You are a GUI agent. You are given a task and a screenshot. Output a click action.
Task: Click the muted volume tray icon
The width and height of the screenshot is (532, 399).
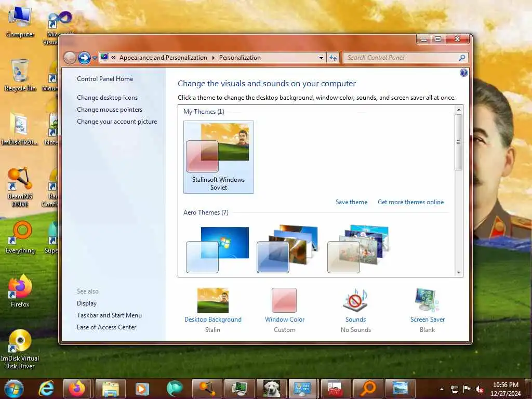pyautogui.click(x=480, y=389)
